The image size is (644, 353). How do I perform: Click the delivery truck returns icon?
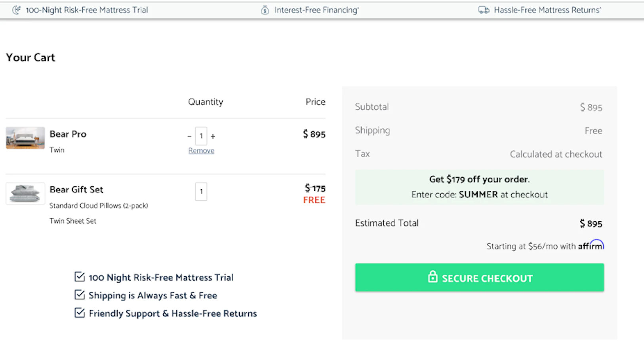point(484,10)
